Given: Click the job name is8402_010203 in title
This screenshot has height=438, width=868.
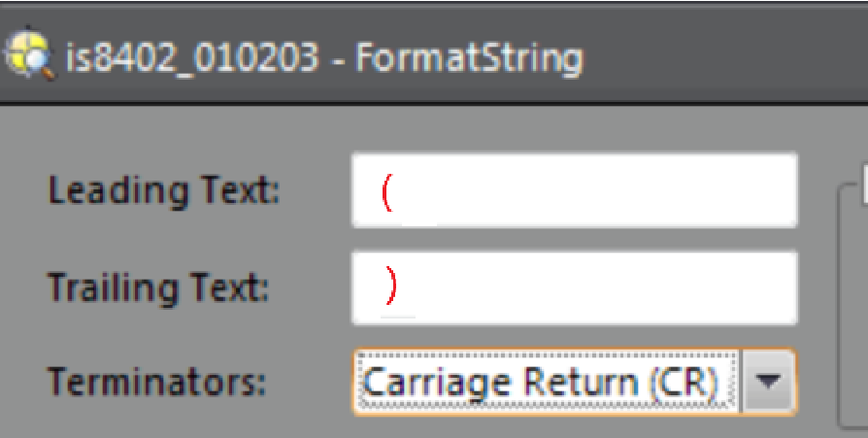Looking at the screenshot, I should tap(192, 56).
